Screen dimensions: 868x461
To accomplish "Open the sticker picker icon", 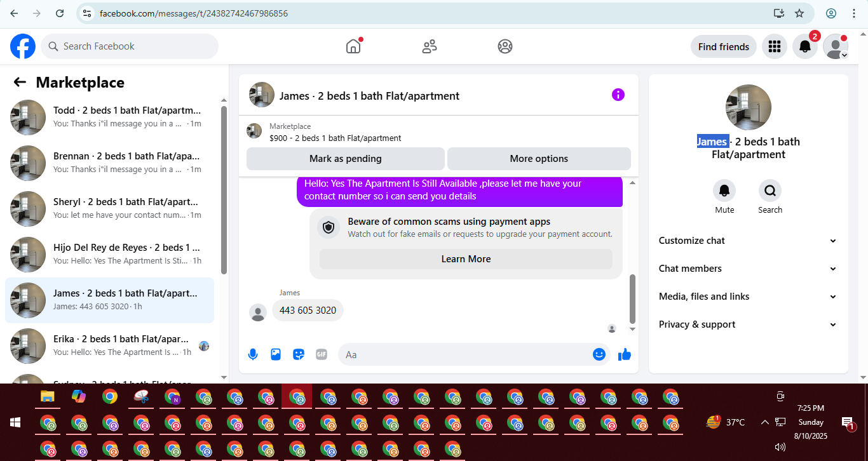I will (x=299, y=354).
